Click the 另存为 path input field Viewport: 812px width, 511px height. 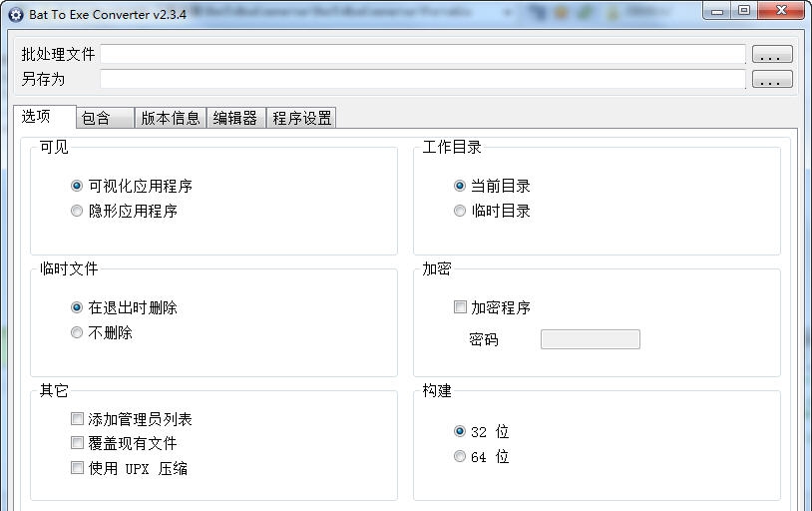click(x=423, y=79)
